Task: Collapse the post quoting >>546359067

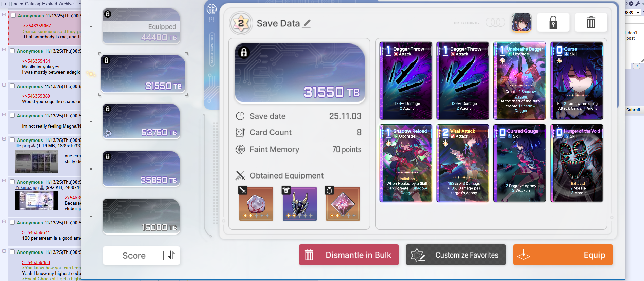Action: point(4,15)
